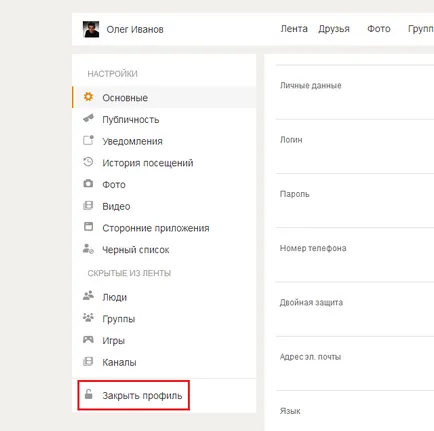Click the camera icon next to Фото
This screenshot has width=434, height=431.
88,183
